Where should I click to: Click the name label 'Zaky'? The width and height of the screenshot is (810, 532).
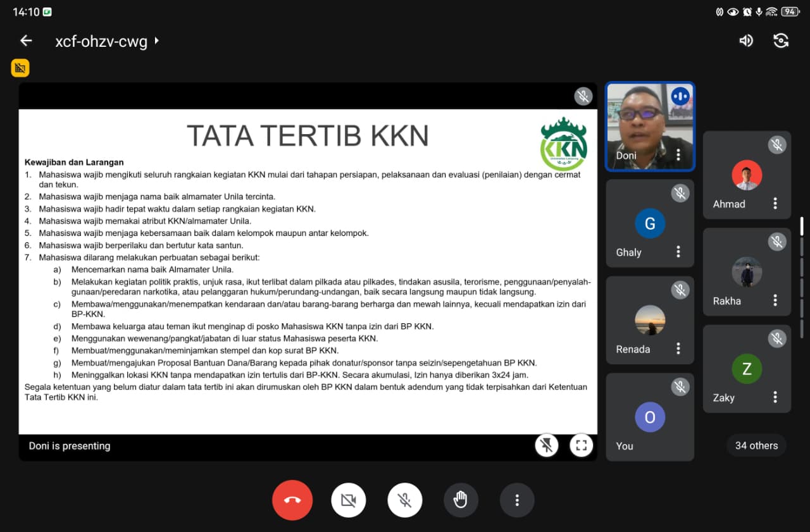[x=723, y=397]
